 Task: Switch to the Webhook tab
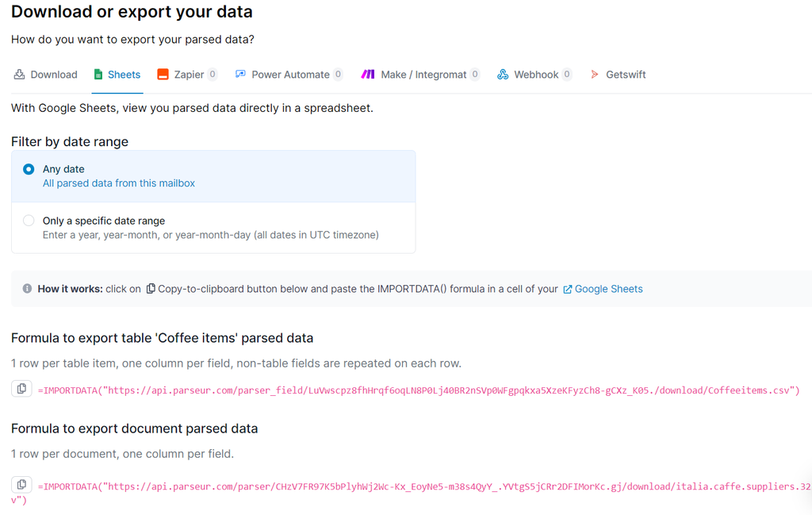tap(534, 74)
